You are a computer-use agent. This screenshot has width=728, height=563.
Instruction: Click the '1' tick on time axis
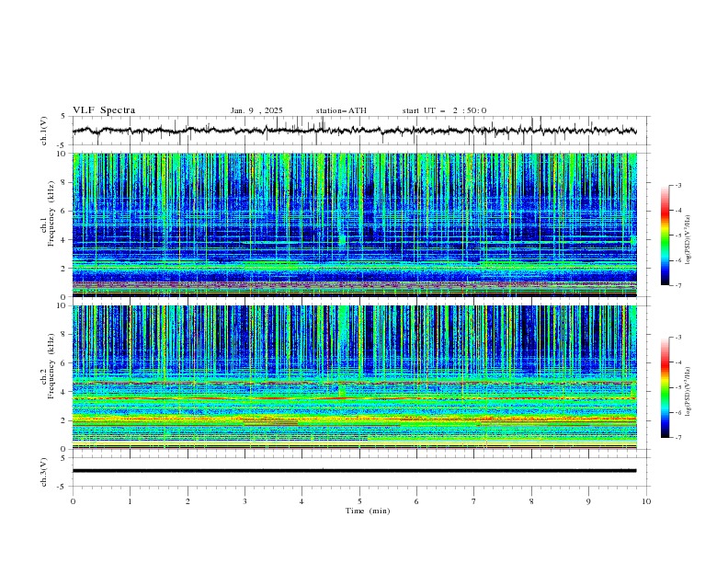pyautogui.click(x=130, y=501)
